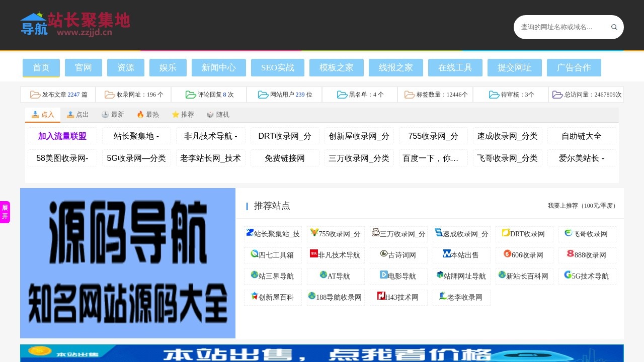644x362 pixels.
Task: Open the 线报之家 navigation item
Action: click(x=396, y=68)
